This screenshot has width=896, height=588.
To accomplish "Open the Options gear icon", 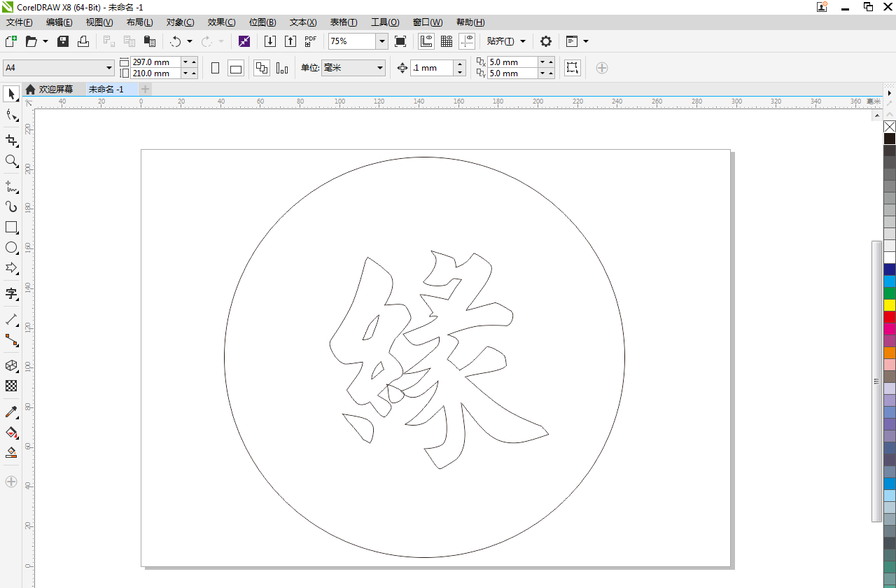I will 546,41.
